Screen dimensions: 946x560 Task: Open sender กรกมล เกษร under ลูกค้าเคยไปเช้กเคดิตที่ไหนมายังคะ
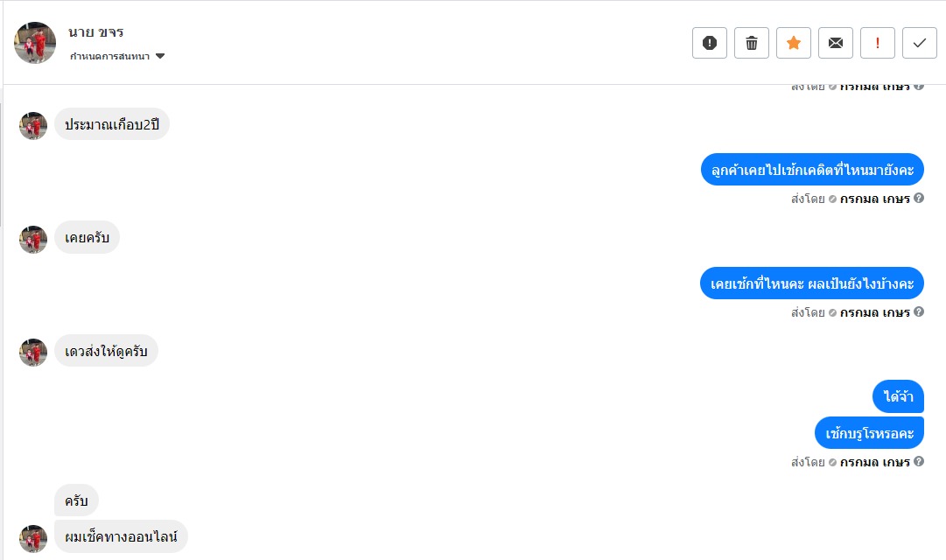tap(874, 199)
